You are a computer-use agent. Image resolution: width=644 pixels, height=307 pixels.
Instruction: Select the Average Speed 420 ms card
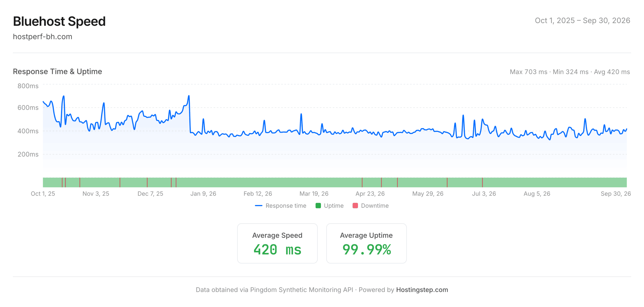point(277,243)
